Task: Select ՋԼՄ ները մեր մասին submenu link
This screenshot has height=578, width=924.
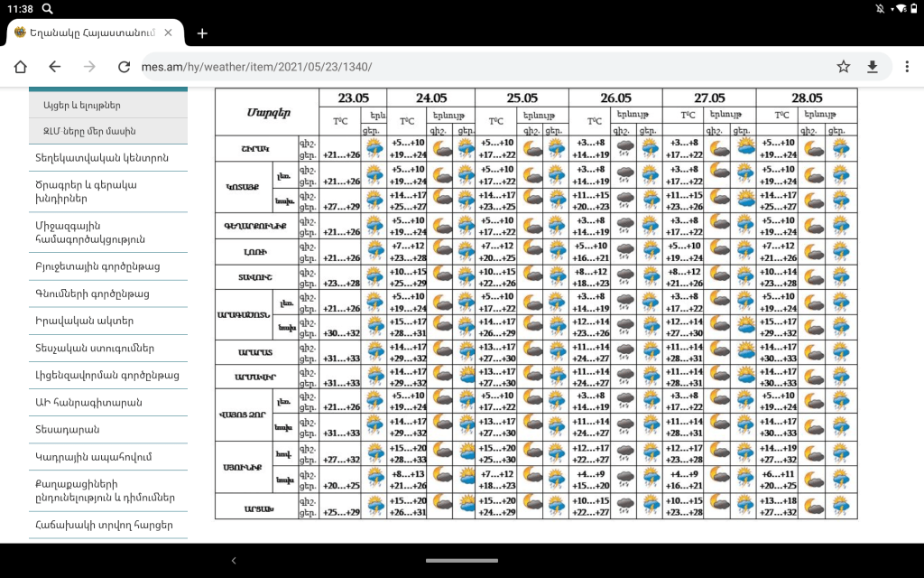Action: [89, 132]
